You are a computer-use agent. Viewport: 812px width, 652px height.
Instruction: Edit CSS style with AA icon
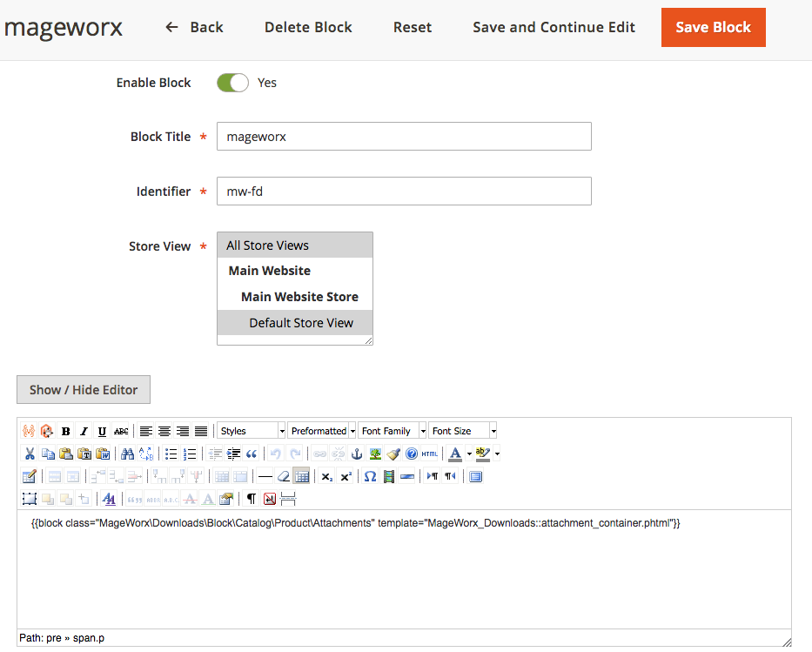point(109,499)
